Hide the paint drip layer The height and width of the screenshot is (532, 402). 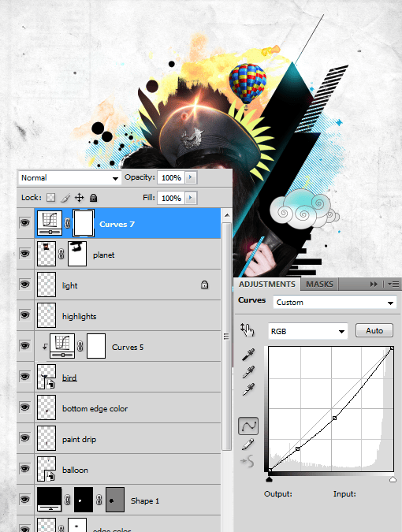24,438
